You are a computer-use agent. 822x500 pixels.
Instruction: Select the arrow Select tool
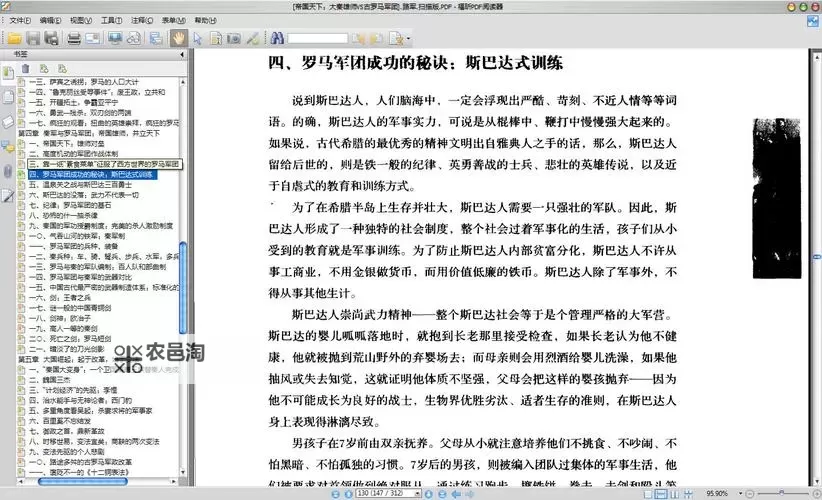click(x=198, y=38)
